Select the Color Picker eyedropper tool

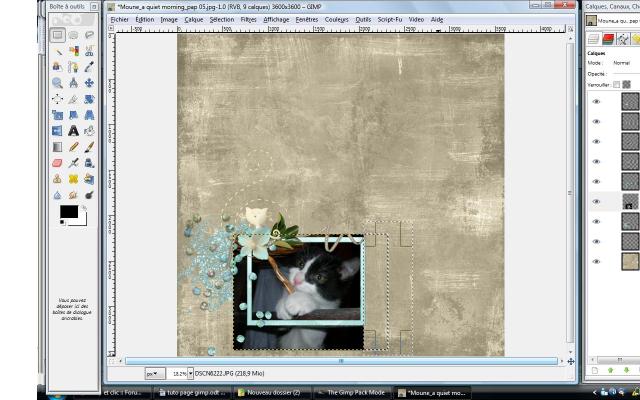[89, 67]
